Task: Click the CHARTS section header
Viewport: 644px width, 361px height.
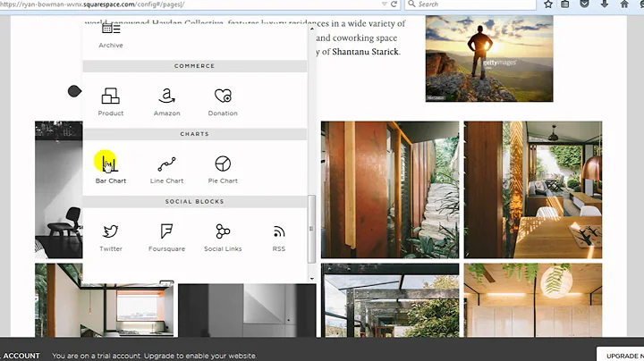Action: (195, 134)
